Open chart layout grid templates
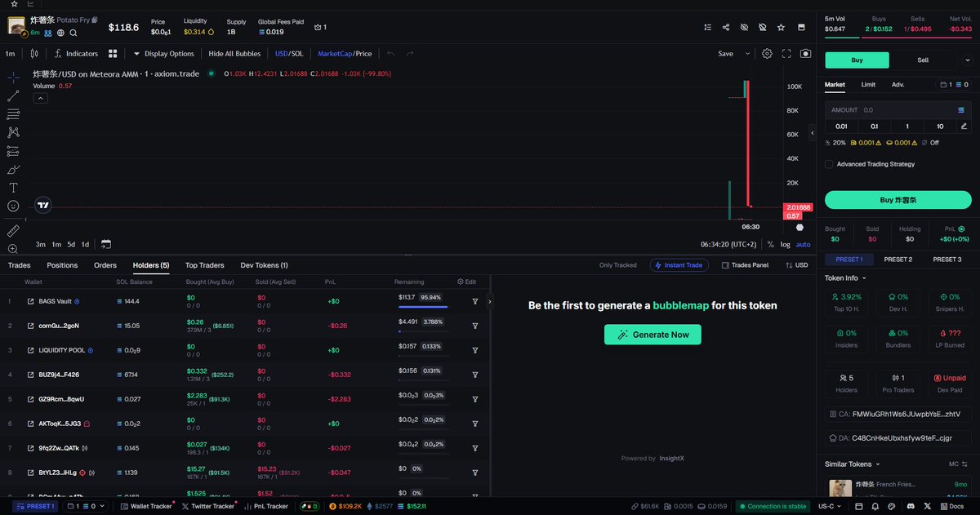Viewport: 980px width, 515px height. (112, 54)
